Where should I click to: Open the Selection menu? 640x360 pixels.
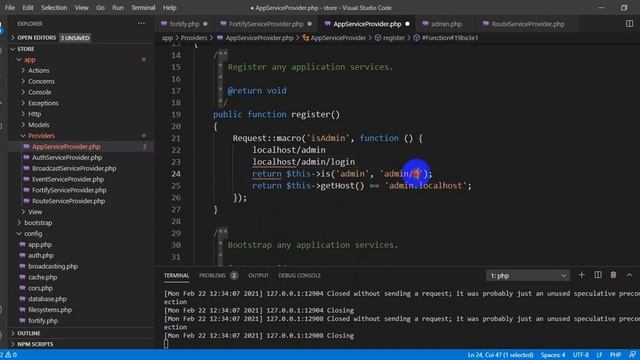pyautogui.click(x=54, y=7)
